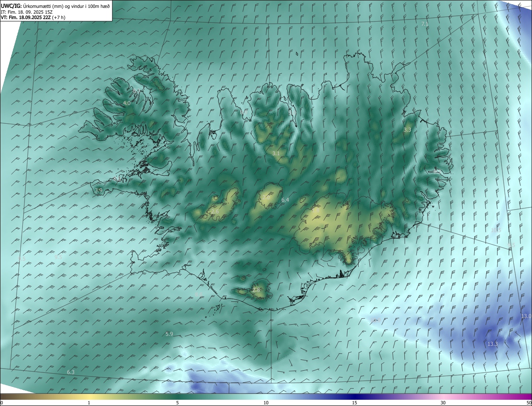Click the tick label 5 on color scale
This screenshot has height=406, width=532.
click(177, 403)
